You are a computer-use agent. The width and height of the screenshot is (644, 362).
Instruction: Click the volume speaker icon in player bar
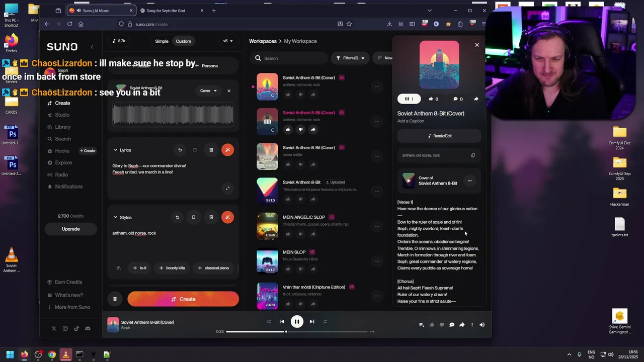click(x=482, y=325)
